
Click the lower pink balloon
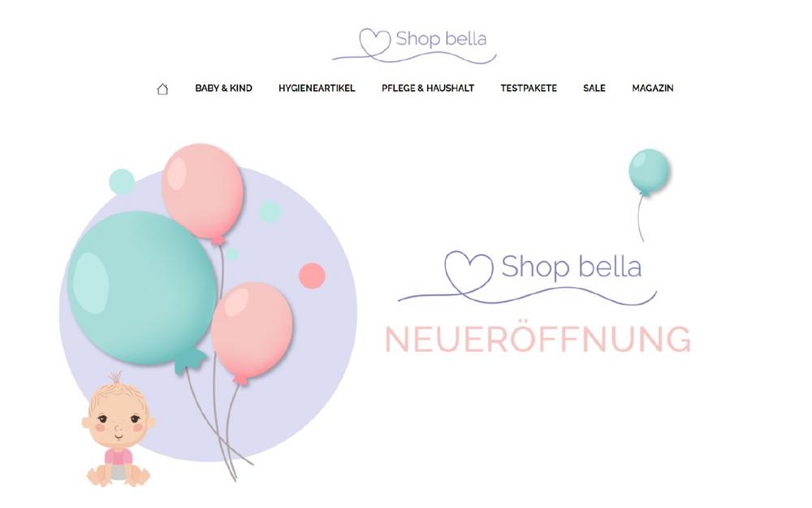coord(252,330)
